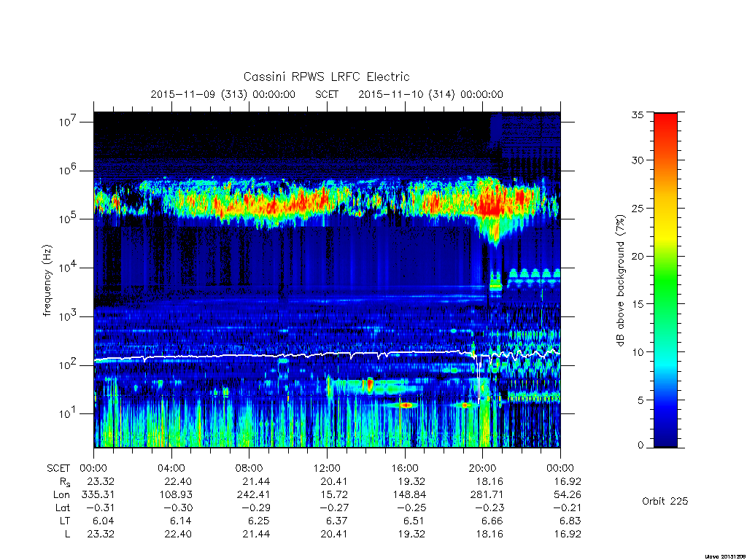Click the white sharp dip in the trace line
The height and width of the screenshot is (560, 747).
(x=479, y=381)
